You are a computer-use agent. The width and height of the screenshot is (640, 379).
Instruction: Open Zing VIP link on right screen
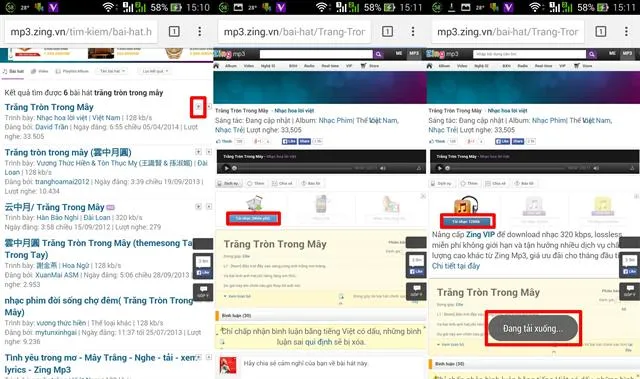480,235
